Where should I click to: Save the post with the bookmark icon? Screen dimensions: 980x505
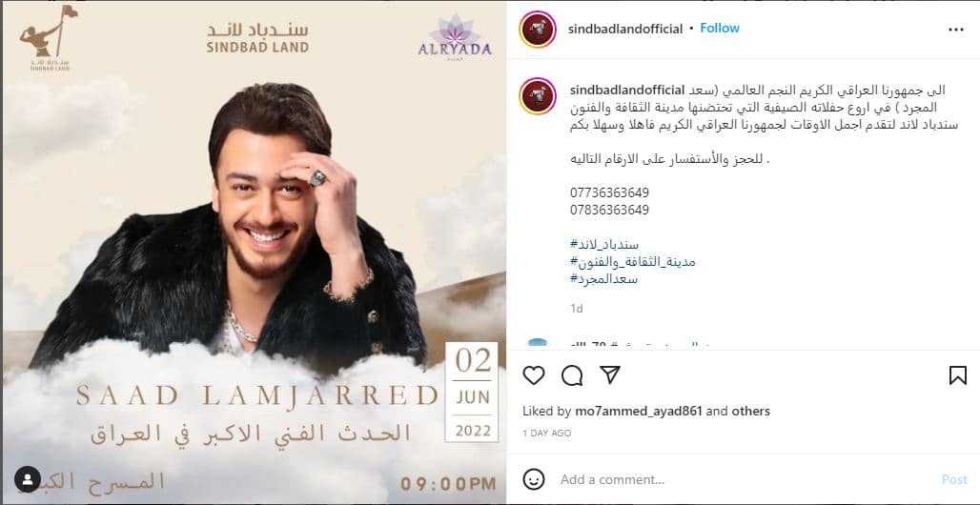[957, 375]
